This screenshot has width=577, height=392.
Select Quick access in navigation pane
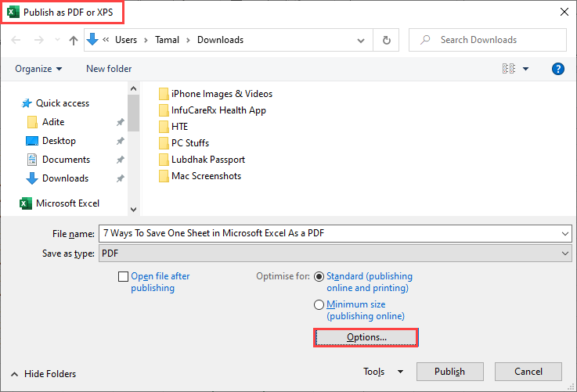63,103
